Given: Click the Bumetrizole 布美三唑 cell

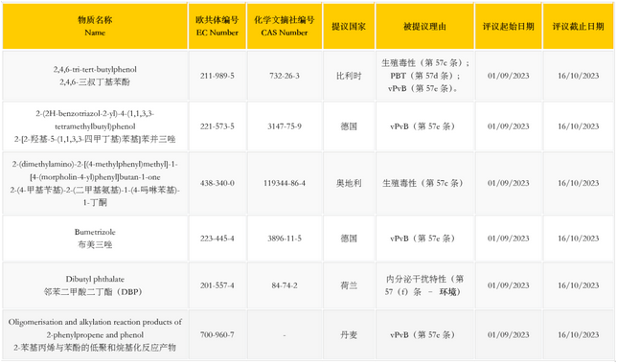Looking at the screenshot, I should pyautogui.click(x=95, y=239).
